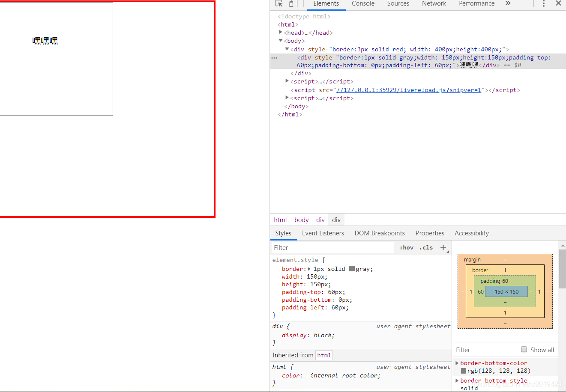The image size is (566, 392).
Task: Click the padding 60 box-model value
Action: pos(505,281)
